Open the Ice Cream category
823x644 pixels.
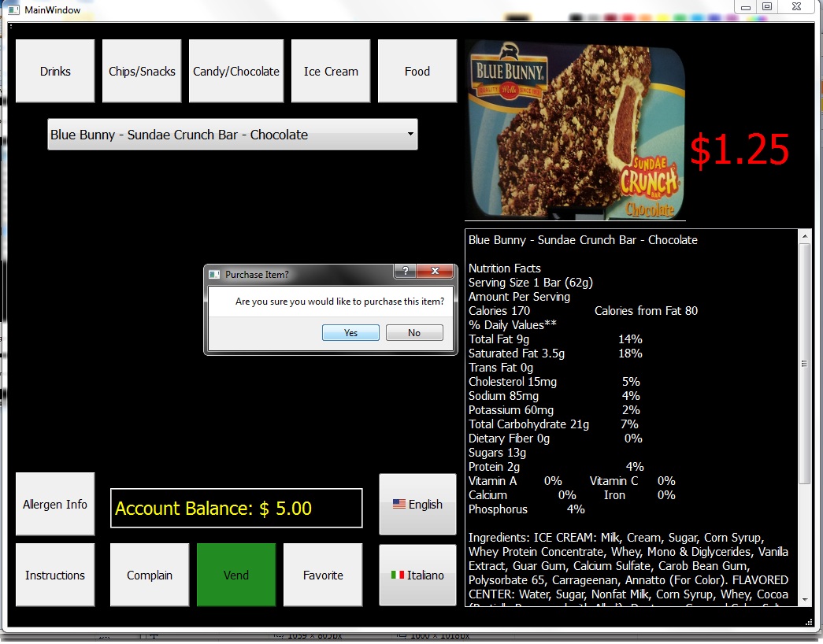tap(331, 71)
